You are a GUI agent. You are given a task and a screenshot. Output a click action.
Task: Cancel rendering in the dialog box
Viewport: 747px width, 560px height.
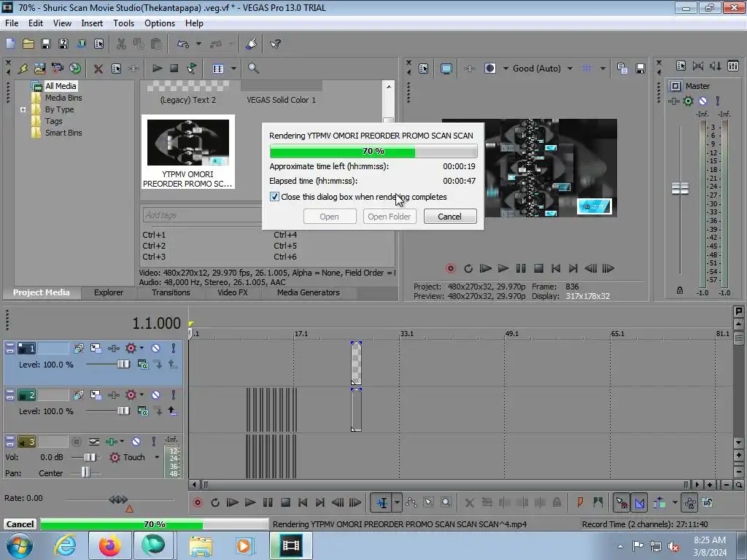(x=449, y=217)
